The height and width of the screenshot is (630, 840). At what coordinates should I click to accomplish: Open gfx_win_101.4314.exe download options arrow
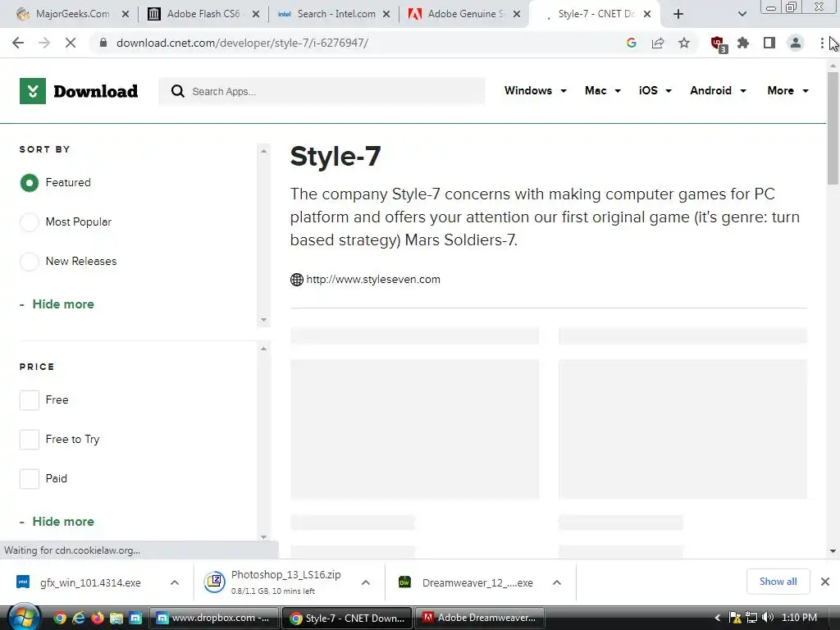[x=175, y=583]
